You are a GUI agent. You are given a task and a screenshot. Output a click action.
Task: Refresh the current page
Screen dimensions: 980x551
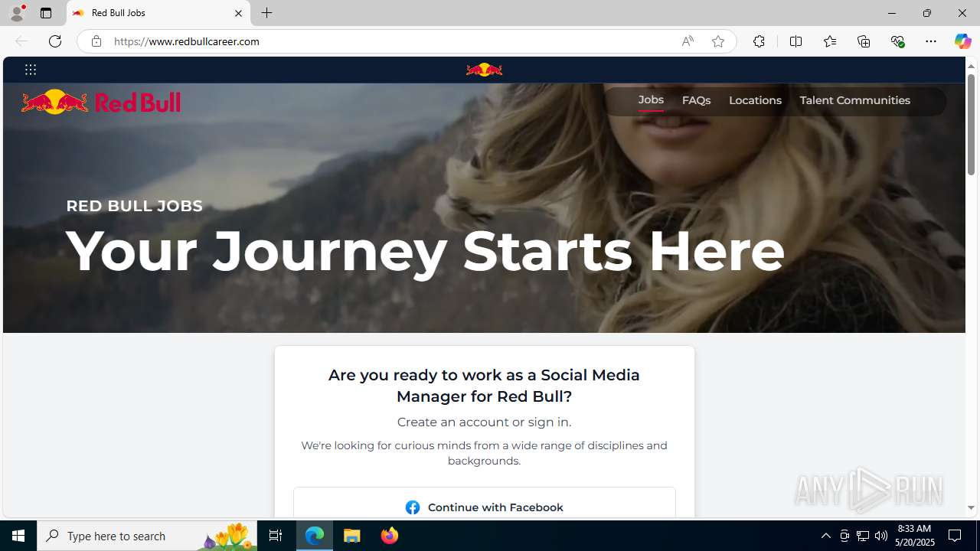pyautogui.click(x=55, y=41)
